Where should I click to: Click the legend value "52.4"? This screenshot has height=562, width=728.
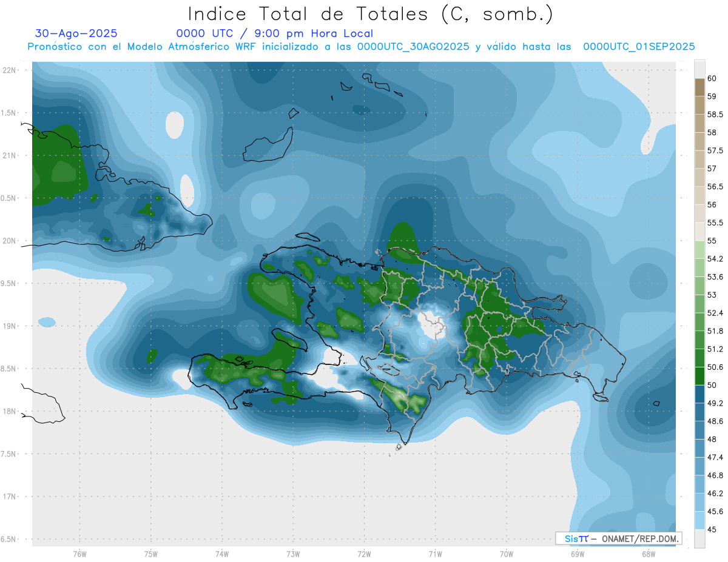tap(715, 313)
